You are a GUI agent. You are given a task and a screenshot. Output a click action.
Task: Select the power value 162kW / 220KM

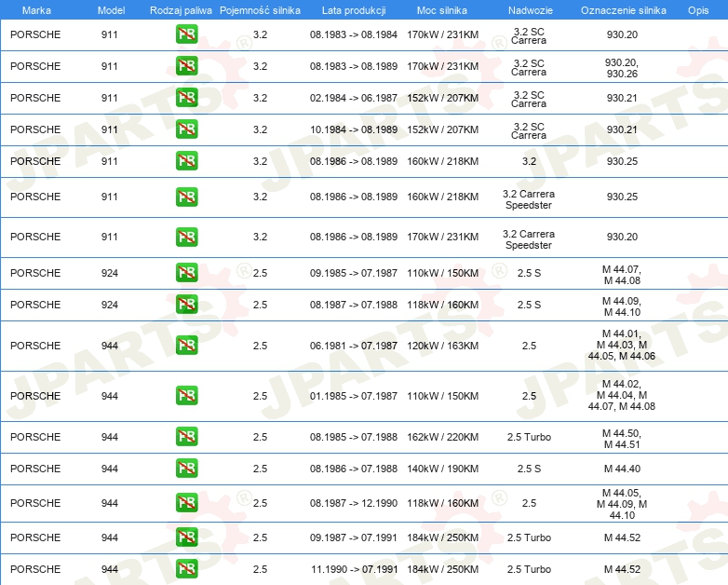(443, 437)
